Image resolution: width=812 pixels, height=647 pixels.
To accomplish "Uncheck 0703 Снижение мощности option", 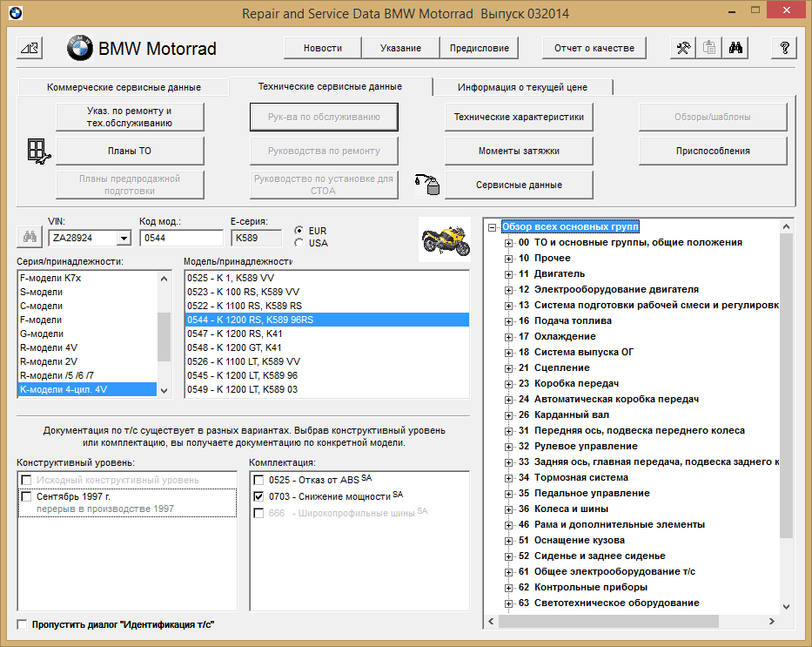I will [x=258, y=496].
